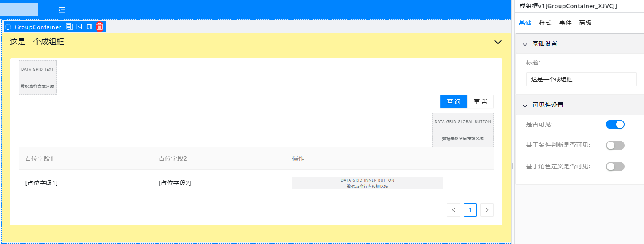Viewport: 644px width, 244px height.
Task: Switch to the 样式 tab
Action: [x=545, y=23]
